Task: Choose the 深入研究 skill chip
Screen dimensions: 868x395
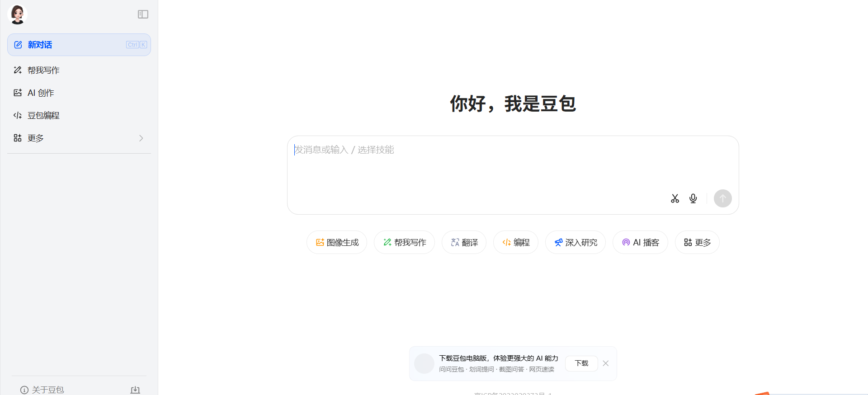Action: click(x=576, y=243)
